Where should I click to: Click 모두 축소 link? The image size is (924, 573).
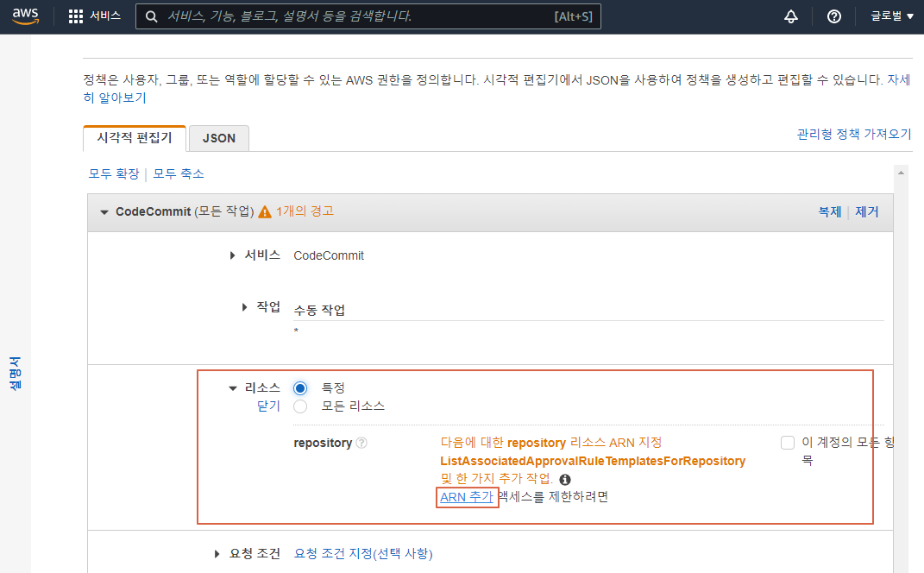[179, 174]
